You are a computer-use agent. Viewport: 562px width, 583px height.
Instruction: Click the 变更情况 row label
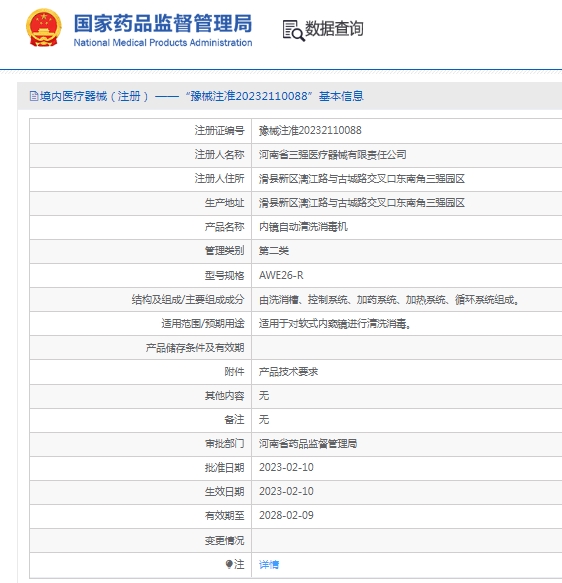224,540
